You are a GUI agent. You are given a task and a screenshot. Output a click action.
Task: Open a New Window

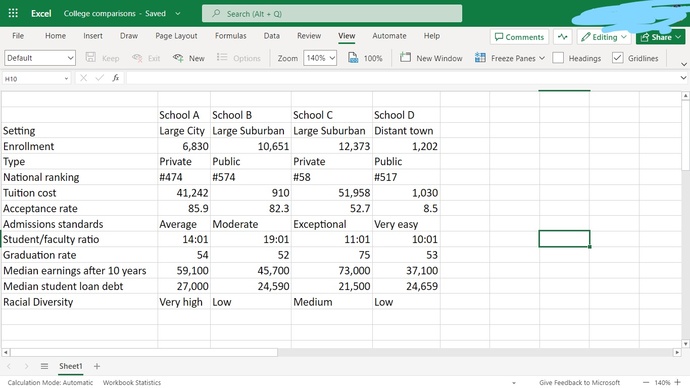(431, 58)
